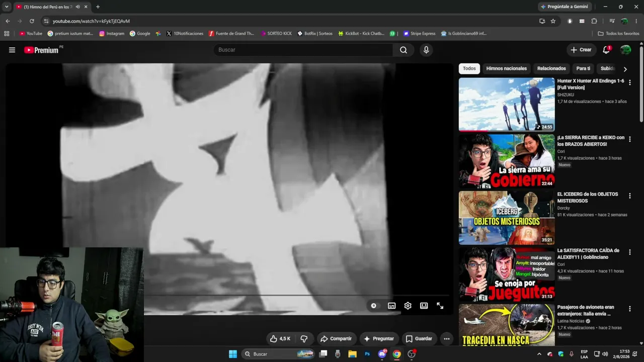
Task: Open the Stripe Express bookmark
Action: pos(419,34)
